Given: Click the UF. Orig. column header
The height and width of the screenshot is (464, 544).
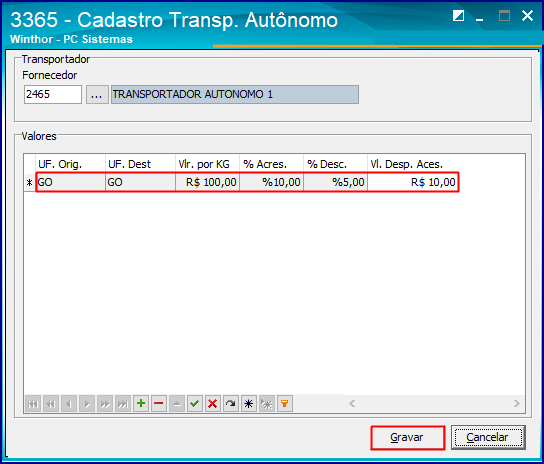Looking at the screenshot, I should (x=70, y=164).
